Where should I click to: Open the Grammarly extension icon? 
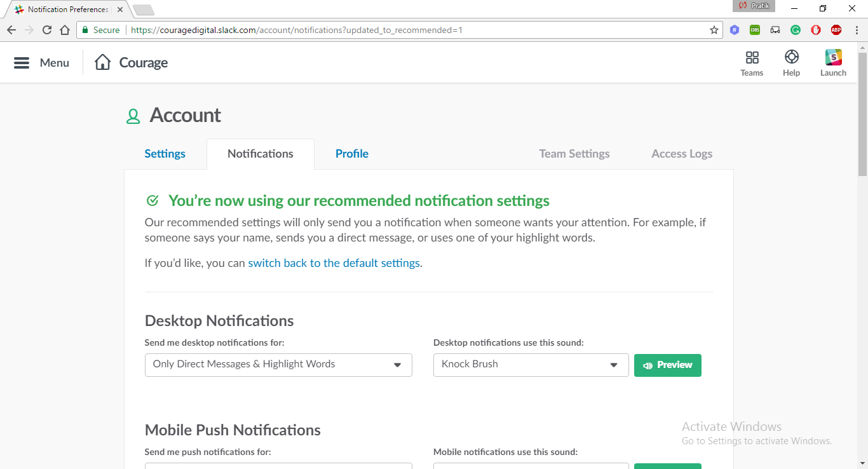coord(796,30)
